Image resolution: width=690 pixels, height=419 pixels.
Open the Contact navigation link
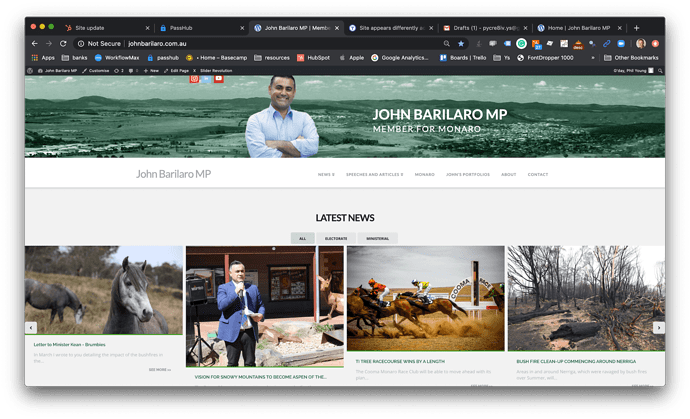coord(538,175)
